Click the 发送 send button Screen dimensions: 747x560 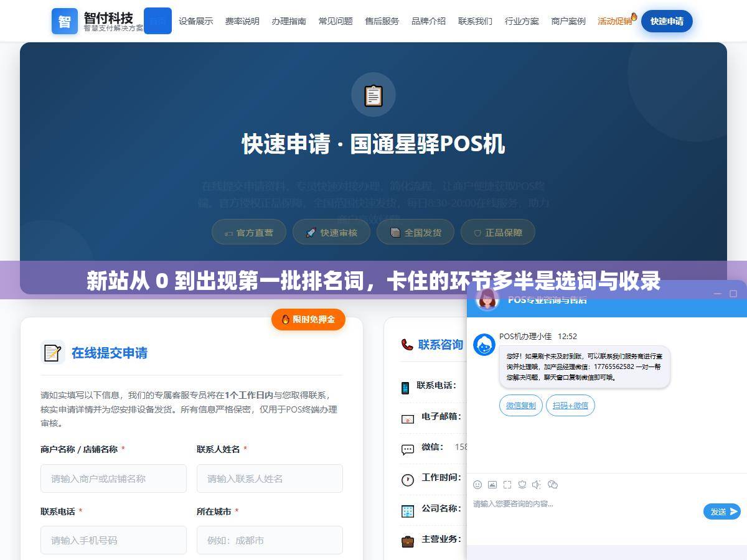click(x=722, y=511)
